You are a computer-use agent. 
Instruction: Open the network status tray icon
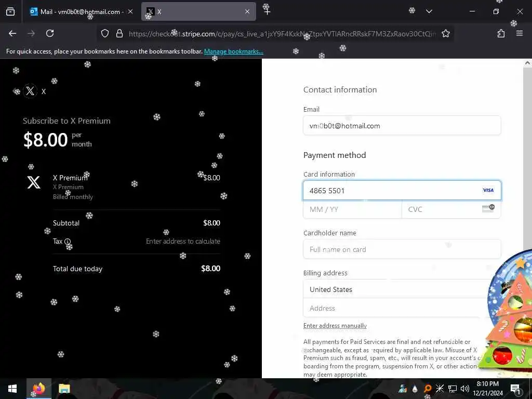[x=453, y=389]
